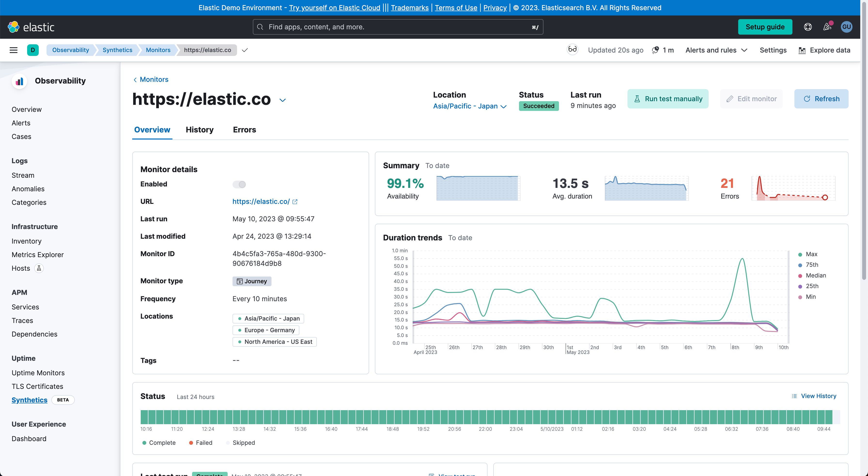Viewport: 868px width, 476px height.
Task: Click the inspect glasses icon
Action: [x=572, y=50]
